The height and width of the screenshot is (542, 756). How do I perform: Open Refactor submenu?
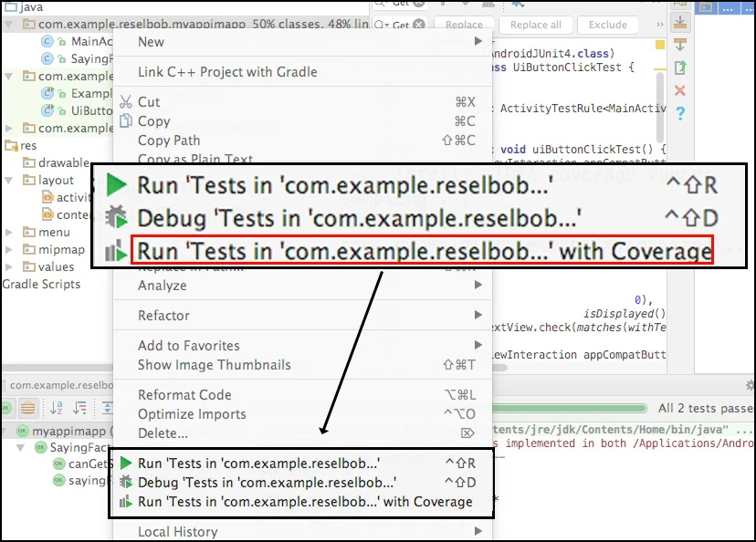(x=302, y=315)
